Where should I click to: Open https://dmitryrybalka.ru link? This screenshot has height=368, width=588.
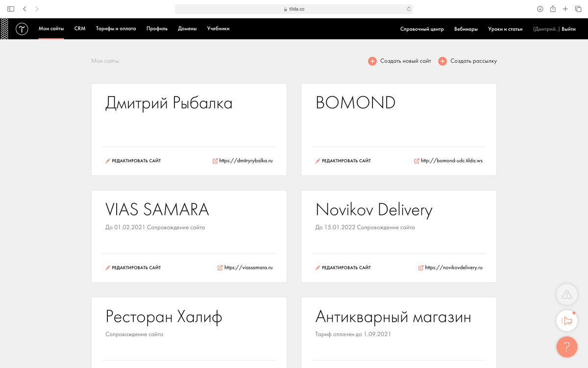(x=246, y=161)
